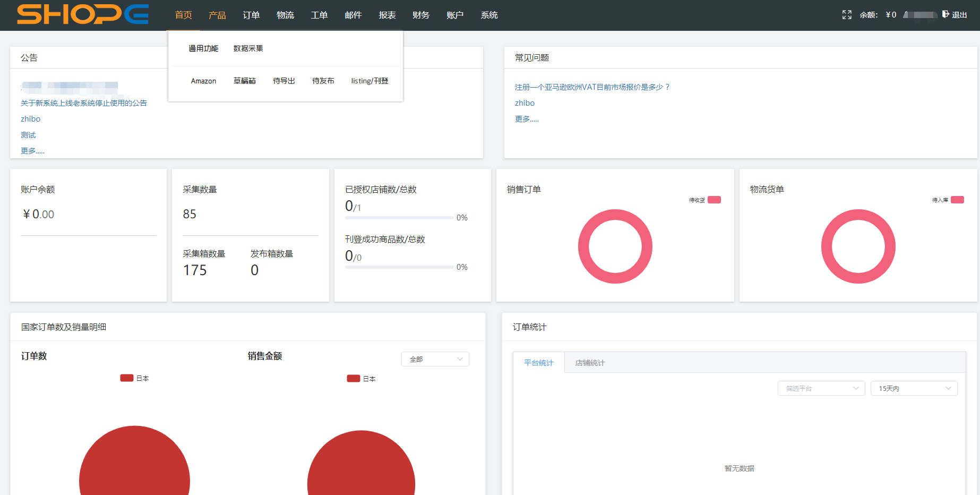This screenshot has width=980, height=495.
Task: Open the Amazon section in product menu
Action: [x=203, y=81]
